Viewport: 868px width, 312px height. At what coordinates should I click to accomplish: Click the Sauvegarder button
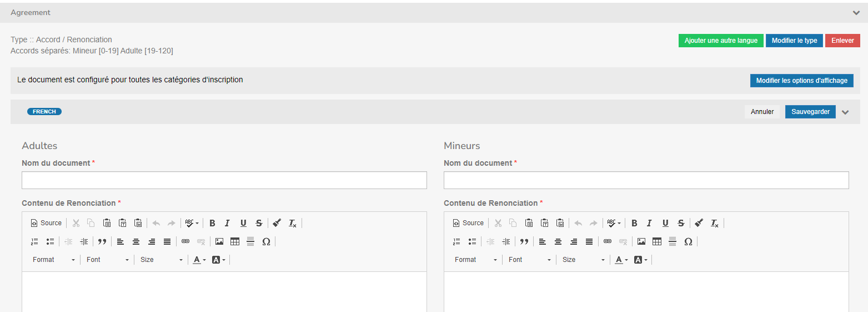810,112
